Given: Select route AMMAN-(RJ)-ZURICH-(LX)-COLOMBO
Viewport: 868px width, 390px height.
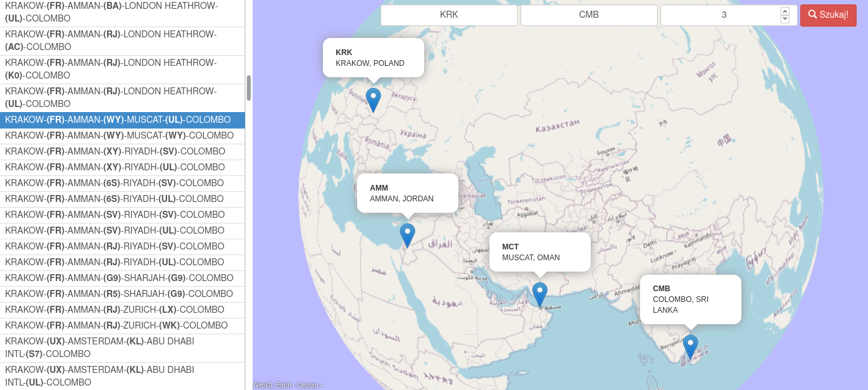Looking at the screenshot, I should [x=122, y=310].
